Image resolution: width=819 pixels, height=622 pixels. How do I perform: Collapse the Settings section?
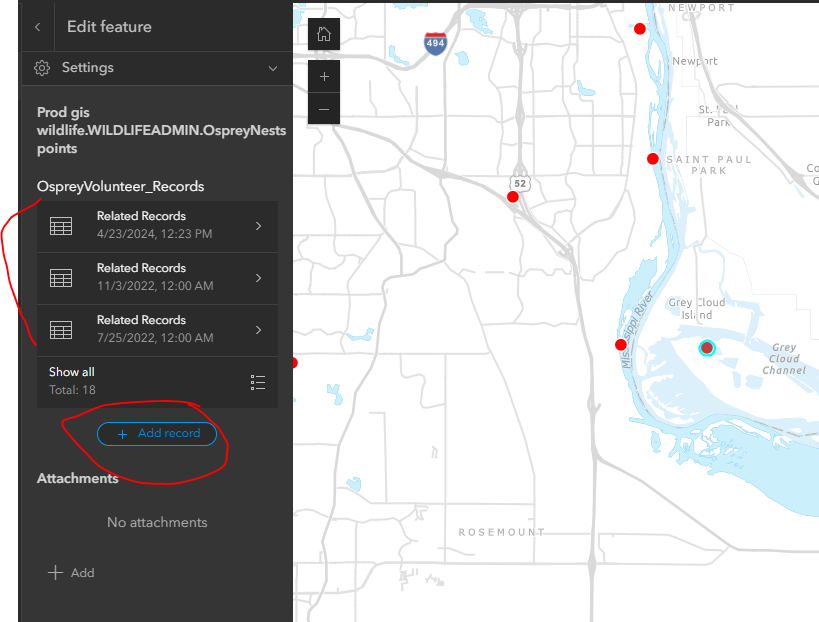272,69
